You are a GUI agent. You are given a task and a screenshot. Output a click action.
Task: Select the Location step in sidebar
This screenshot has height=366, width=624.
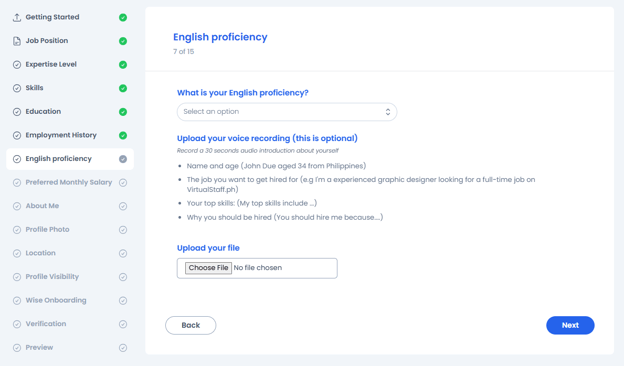[x=70, y=253]
